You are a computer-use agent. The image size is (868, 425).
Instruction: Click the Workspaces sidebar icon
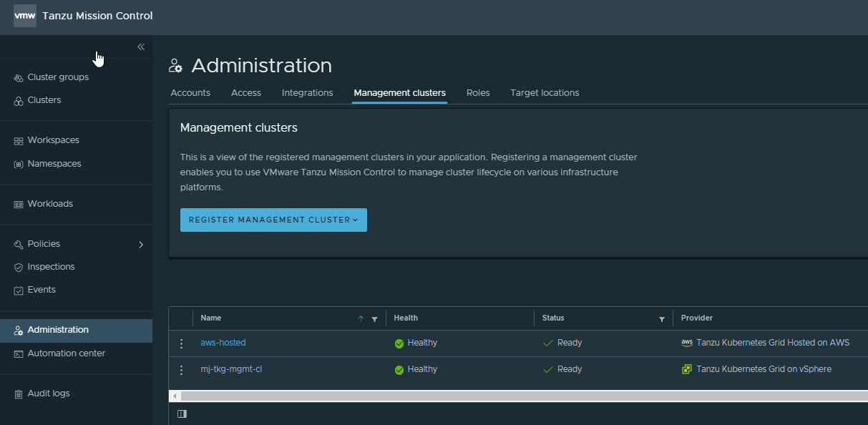(x=19, y=141)
